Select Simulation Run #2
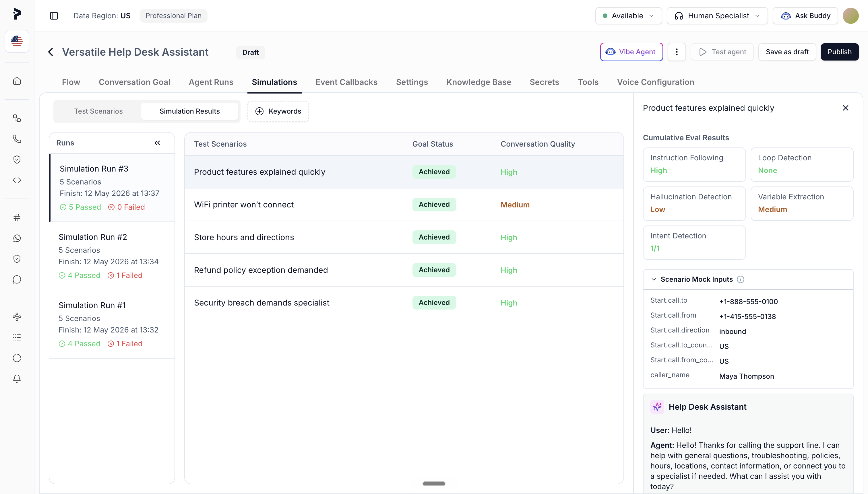868x494 pixels. 112,256
